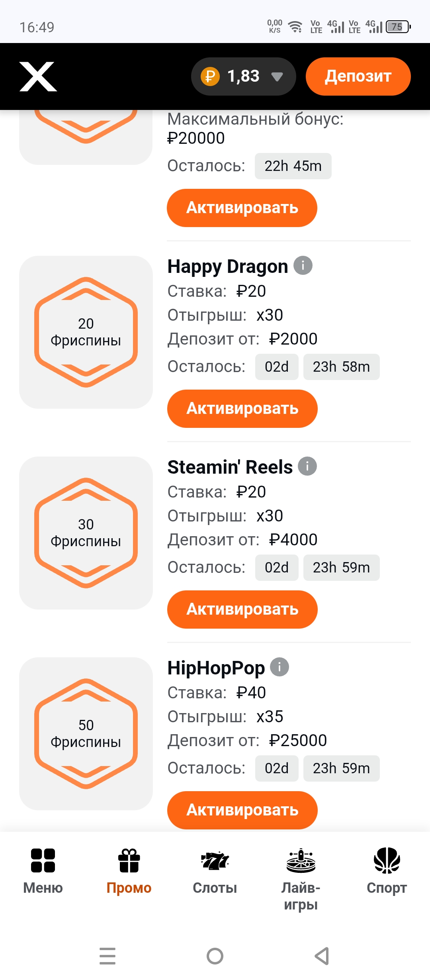Open Лайв-игры roulette icon

[301, 860]
